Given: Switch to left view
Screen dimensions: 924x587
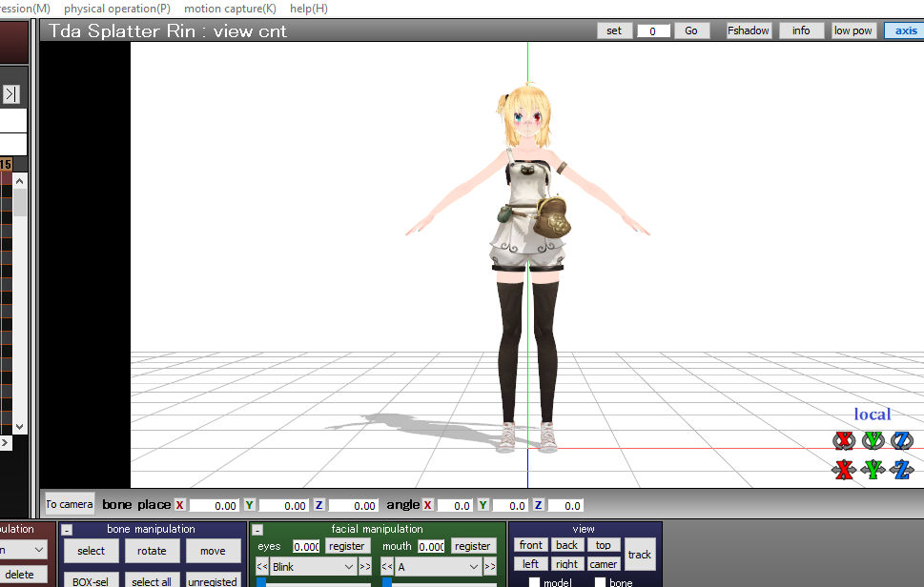Looking at the screenshot, I should [x=530, y=564].
